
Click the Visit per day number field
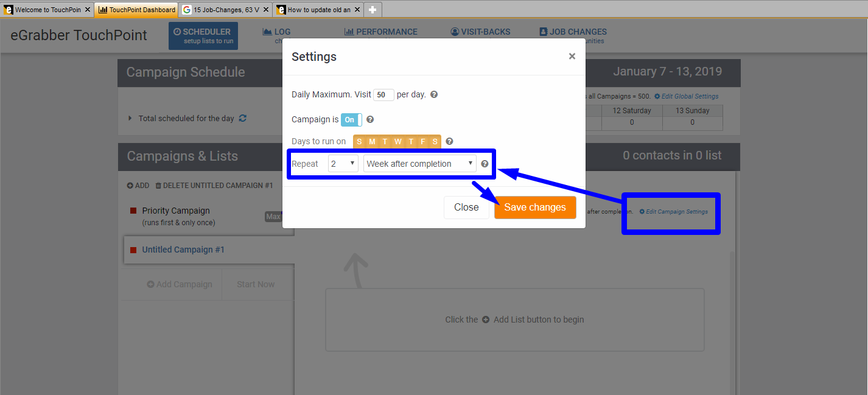(x=383, y=95)
